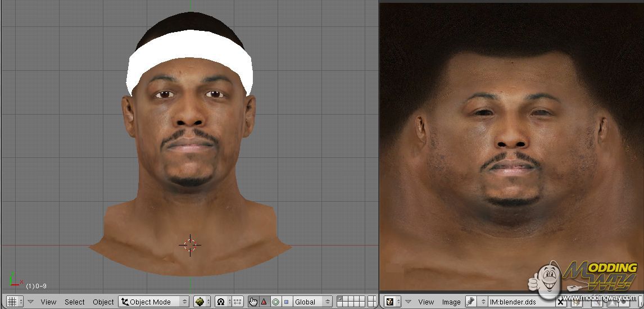
Task: Collapse the 3D viewport header menus triangle
Action: (31, 302)
